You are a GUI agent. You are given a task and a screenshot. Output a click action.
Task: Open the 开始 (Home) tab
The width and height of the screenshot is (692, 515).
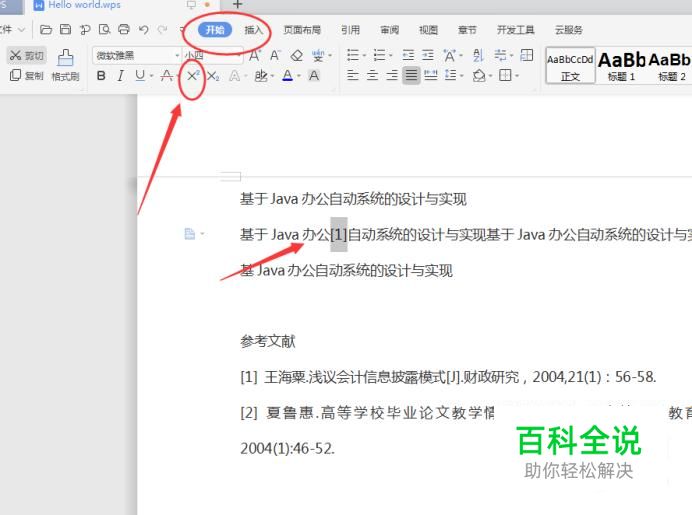tap(215, 30)
